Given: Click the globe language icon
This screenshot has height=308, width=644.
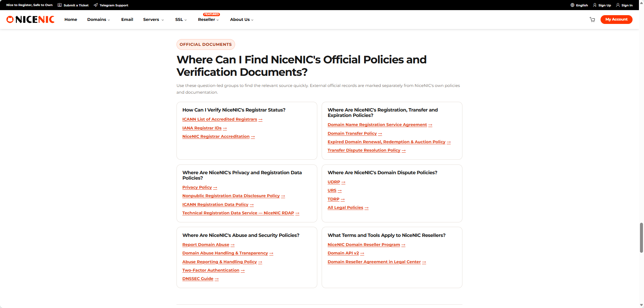Looking at the screenshot, I should click(572, 5).
